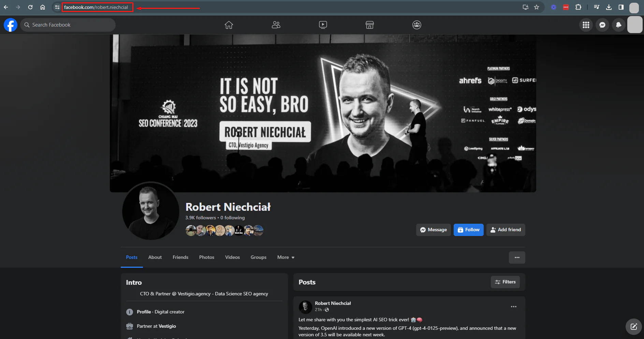Switch to the About tab
The width and height of the screenshot is (644, 339).
click(x=155, y=257)
